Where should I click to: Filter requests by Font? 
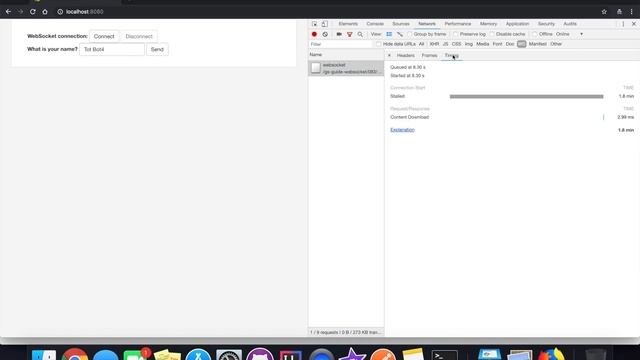point(497,44)
